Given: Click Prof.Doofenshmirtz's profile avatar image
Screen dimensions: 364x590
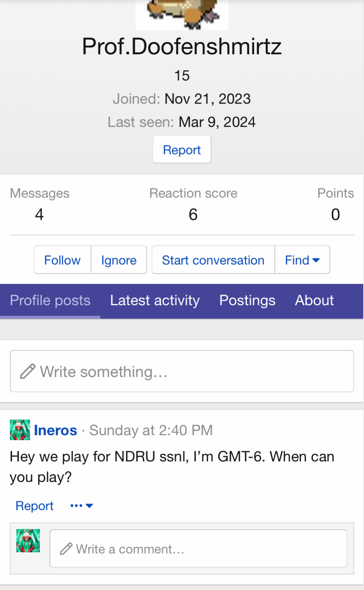Looking at the screenshot, I should pos(182,14).
